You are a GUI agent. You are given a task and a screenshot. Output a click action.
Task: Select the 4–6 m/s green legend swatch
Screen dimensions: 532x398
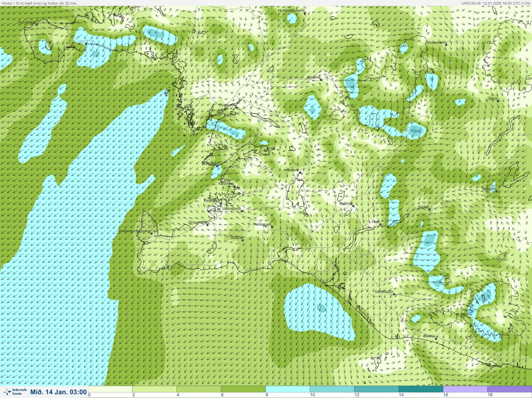[x=199, y=389]
